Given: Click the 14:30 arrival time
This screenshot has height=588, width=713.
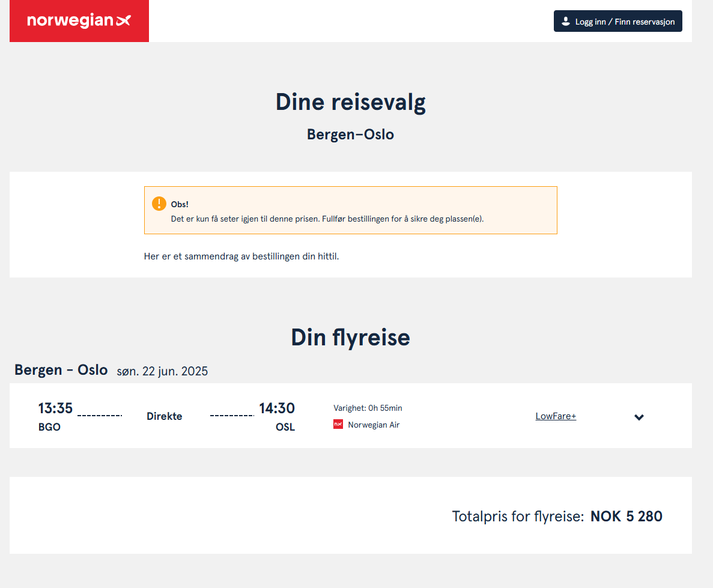Looking at the screenshot, I should (x=277, y=408).
